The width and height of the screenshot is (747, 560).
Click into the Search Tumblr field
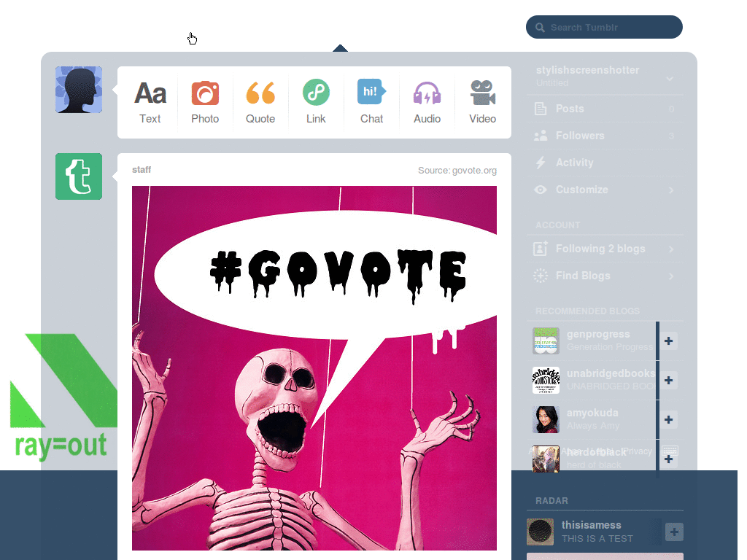[x=604, y=27]
